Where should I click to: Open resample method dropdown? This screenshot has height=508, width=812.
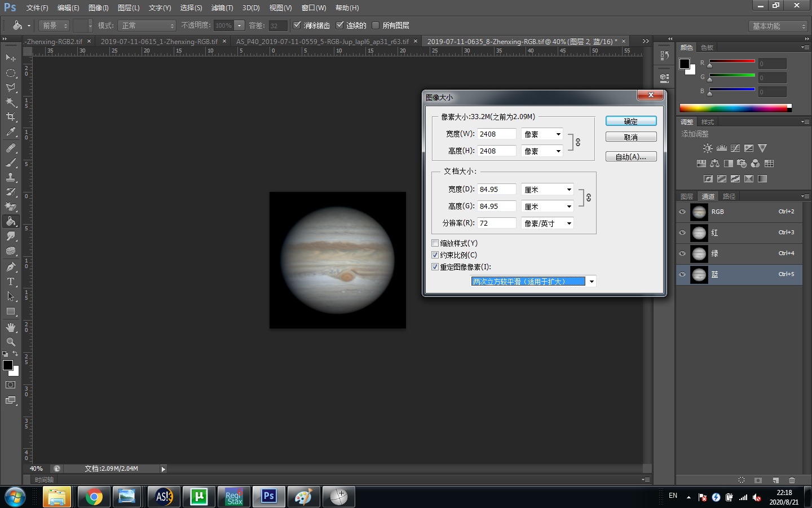pos(533,282)
